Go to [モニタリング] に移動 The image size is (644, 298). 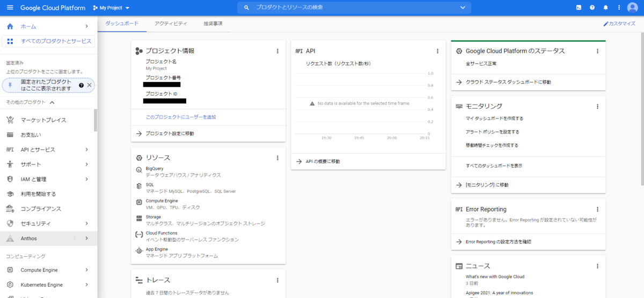point(487,184)
